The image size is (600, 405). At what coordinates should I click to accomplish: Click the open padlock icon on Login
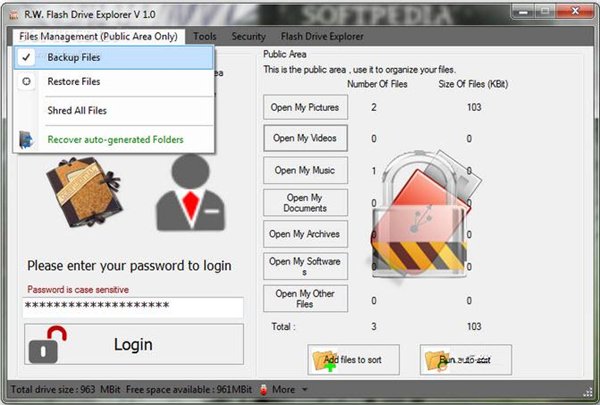tap(48, 344)
